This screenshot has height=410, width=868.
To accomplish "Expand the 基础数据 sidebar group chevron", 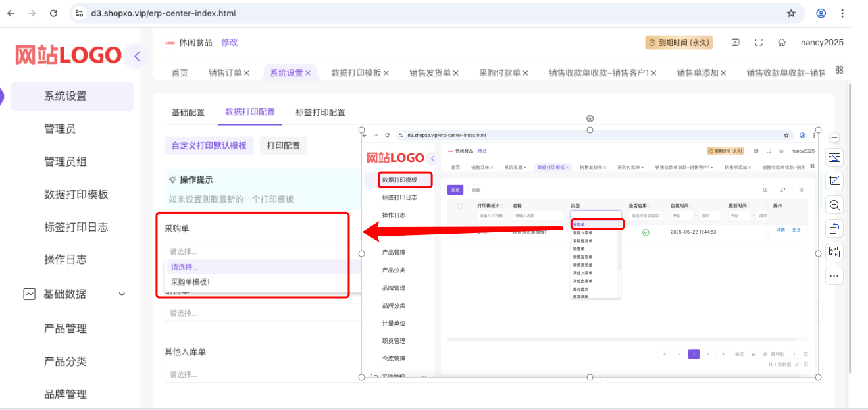I will click(x=122, y=294).
